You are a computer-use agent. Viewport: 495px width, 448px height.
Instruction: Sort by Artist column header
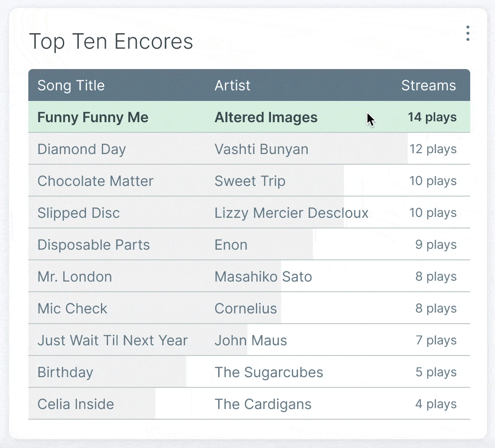232,85
